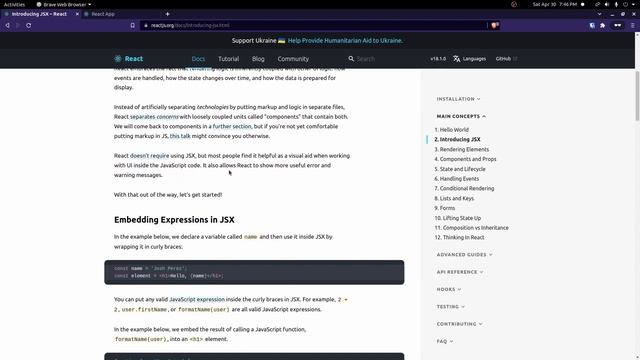Screen dimensions: 640x360
Task: Open the GitHub link
Action: (x=506, y=59)
